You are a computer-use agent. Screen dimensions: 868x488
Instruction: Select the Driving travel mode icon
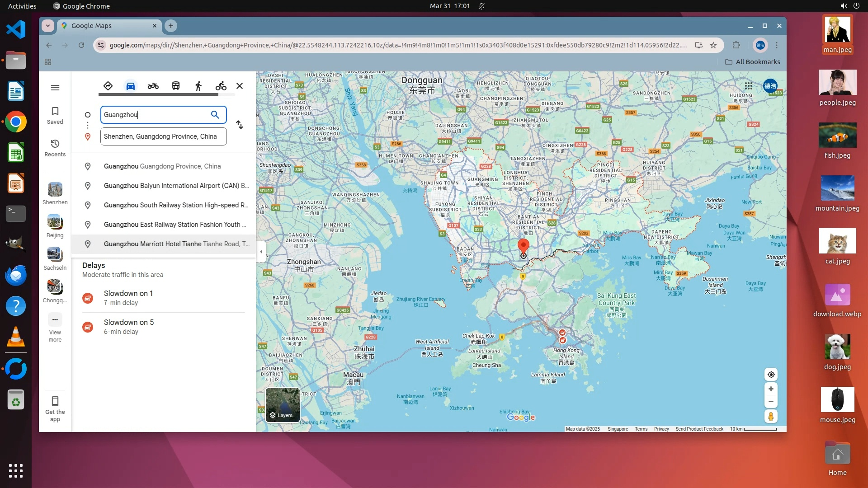coord(130,86)
